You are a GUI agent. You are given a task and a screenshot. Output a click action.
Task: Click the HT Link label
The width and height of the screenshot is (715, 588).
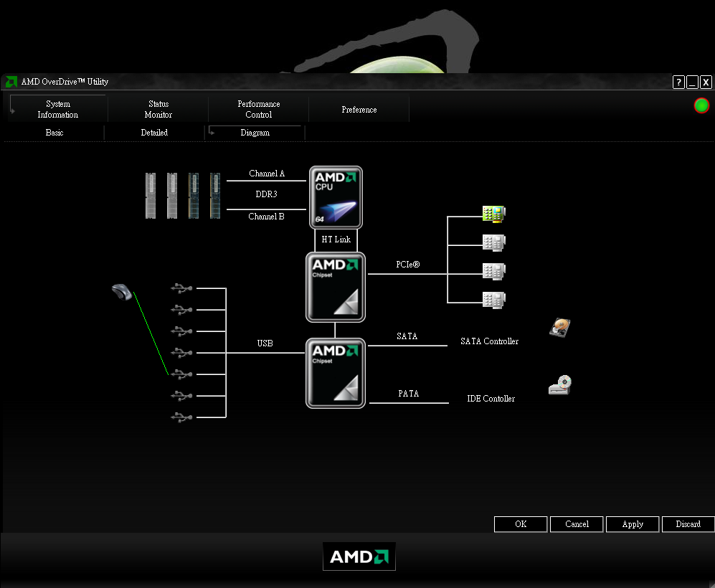pos(336,240)
